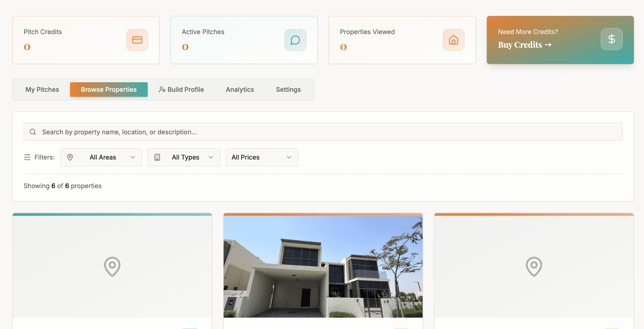This screenshot has width=644, height=329.
Task: Open the All Prices dropdown
Action: pyautogui.click(x=262, y=157)
